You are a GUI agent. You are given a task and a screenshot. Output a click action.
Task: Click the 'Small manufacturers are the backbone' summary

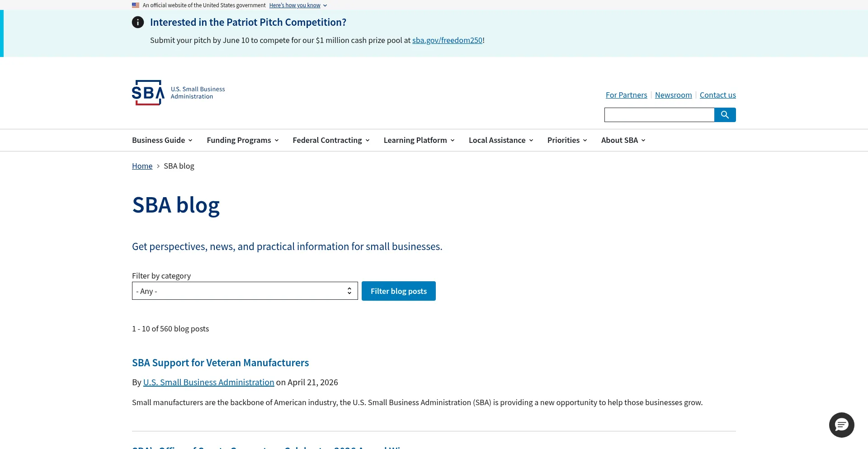coord(417,402)
